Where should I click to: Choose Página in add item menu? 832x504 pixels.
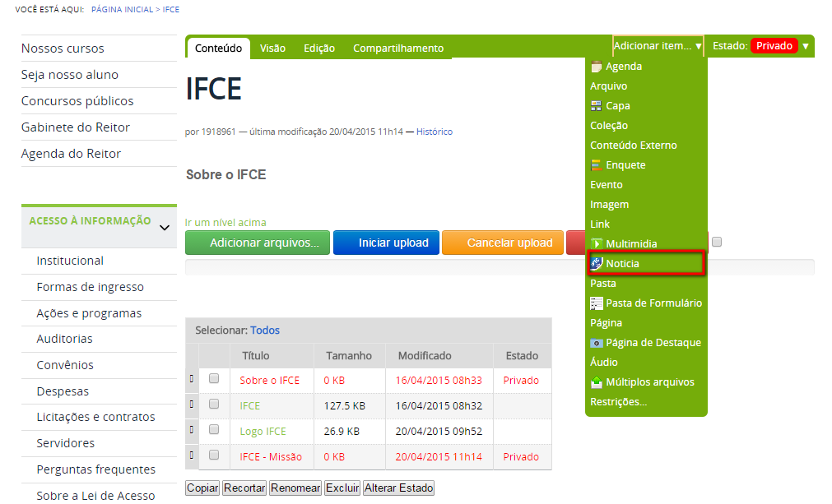[606, 323]
